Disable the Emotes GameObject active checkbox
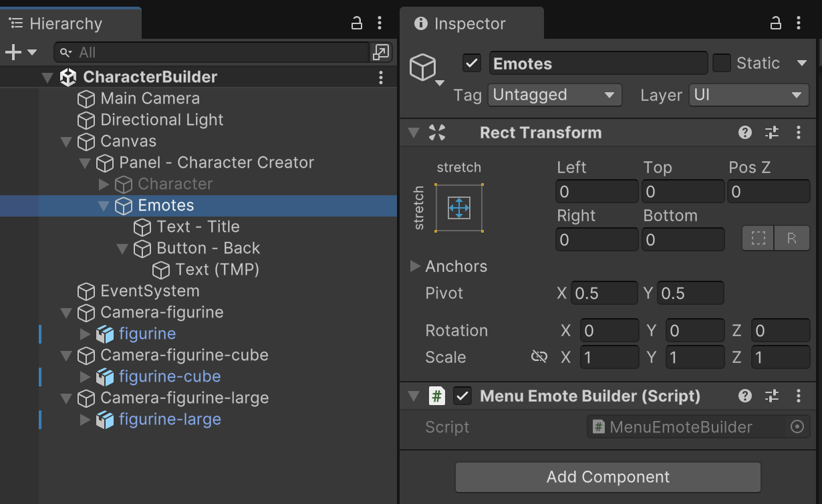The width and height of the screenshot is (822, 504). (472, 64)
